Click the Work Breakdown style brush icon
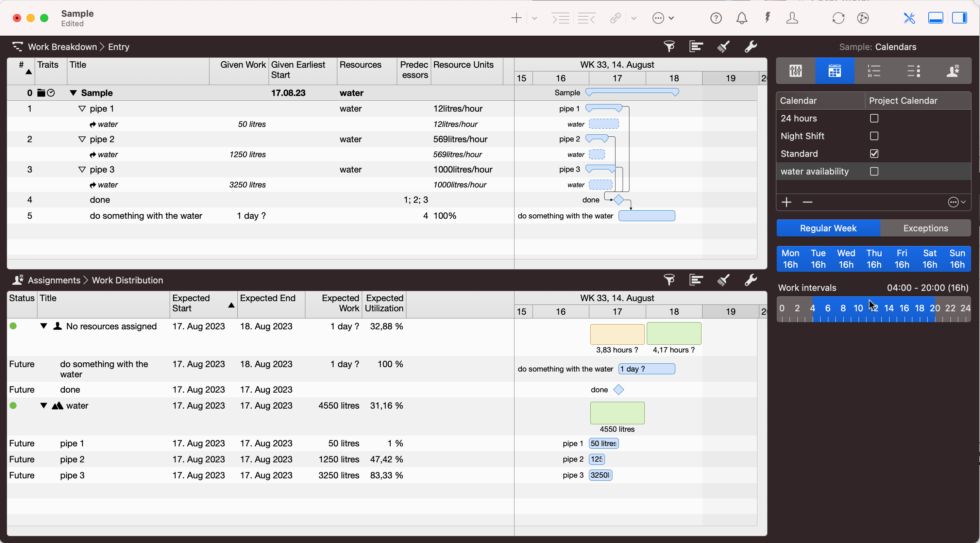 tap(723, 47)
